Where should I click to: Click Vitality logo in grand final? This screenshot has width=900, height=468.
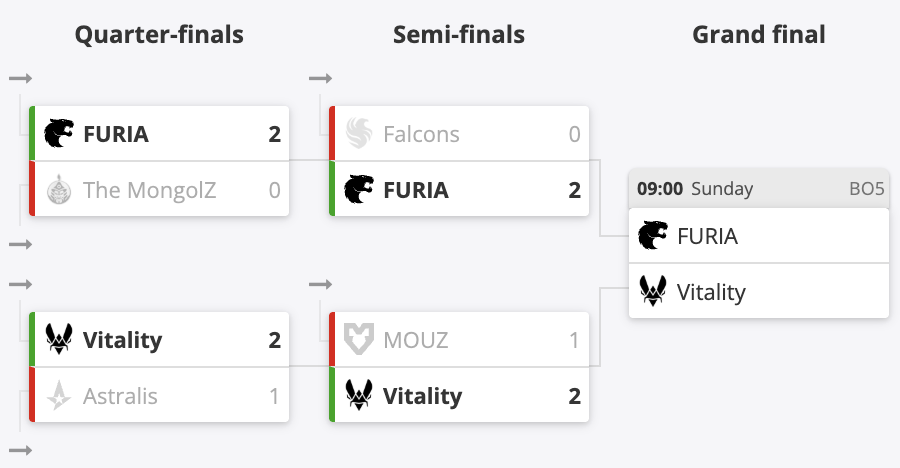click(653, 292)
